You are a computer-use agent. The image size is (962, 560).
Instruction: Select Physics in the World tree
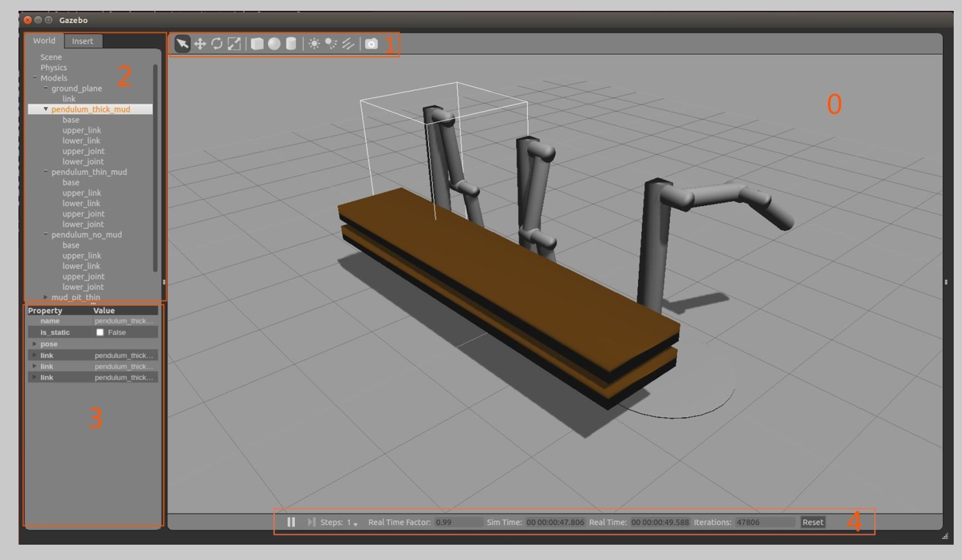click(54, 68)
